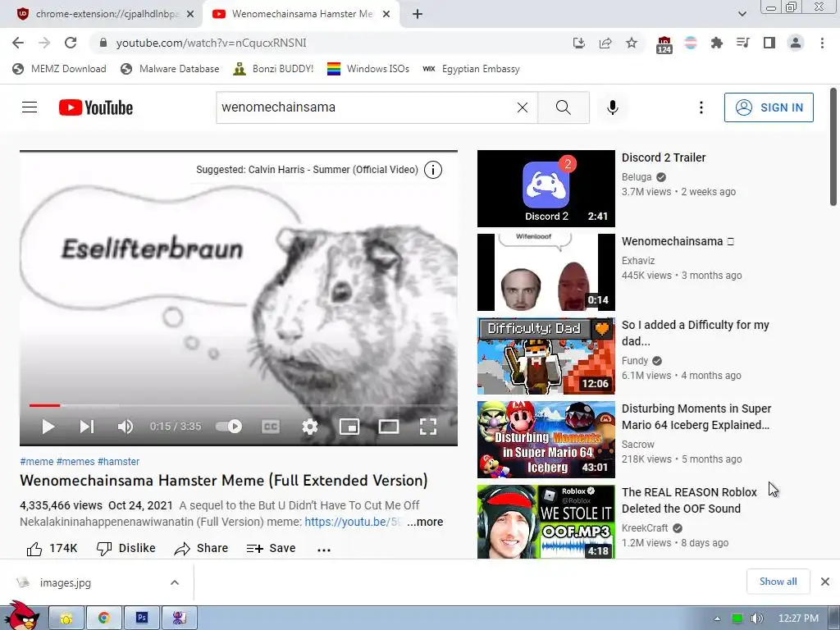The width and height of the screenshot is (840, 630).
Task: Open the YouTube hamburger guide menu
Action: tap(30, 107)
